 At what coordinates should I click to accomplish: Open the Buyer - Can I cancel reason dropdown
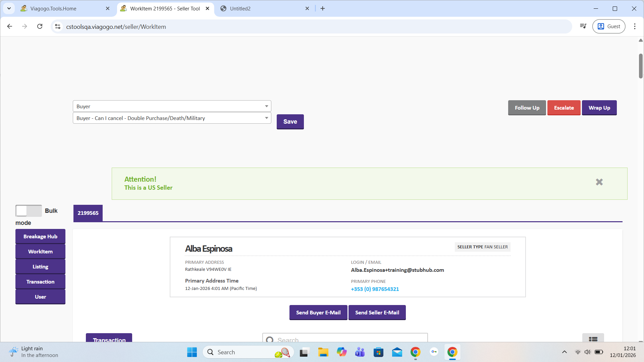point(172,118)
